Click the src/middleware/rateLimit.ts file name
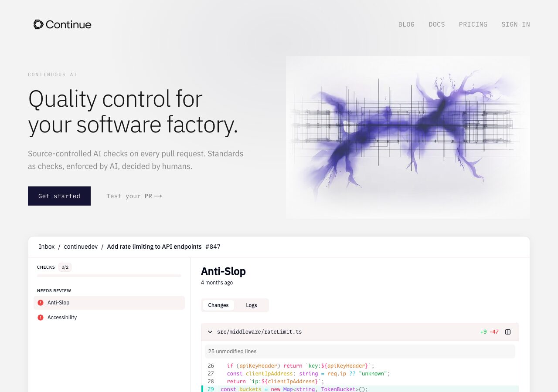This screenshot has height=392, width=558. pyautogui.click(x=259, y=332)
